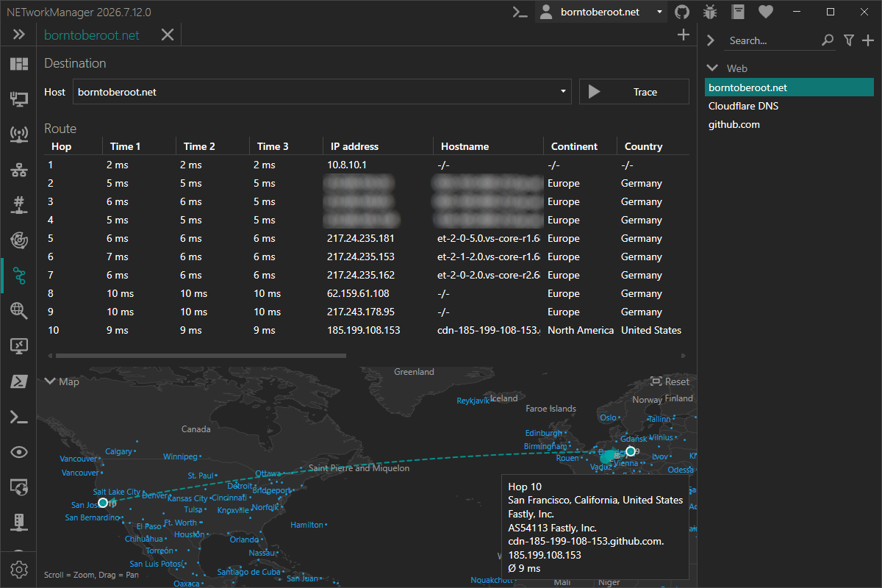Click the United States country cell
882x588 pixels.
[x=651, y=330]
